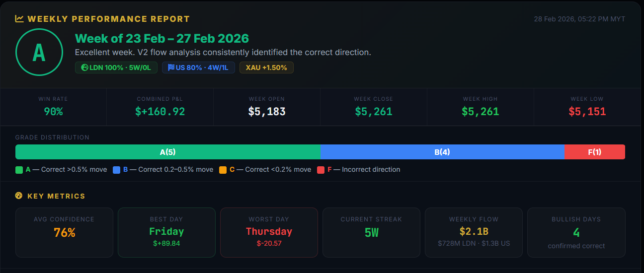Click the large circular A grade badge
Screen dimensions: 644x273
[x=39, y=53]
